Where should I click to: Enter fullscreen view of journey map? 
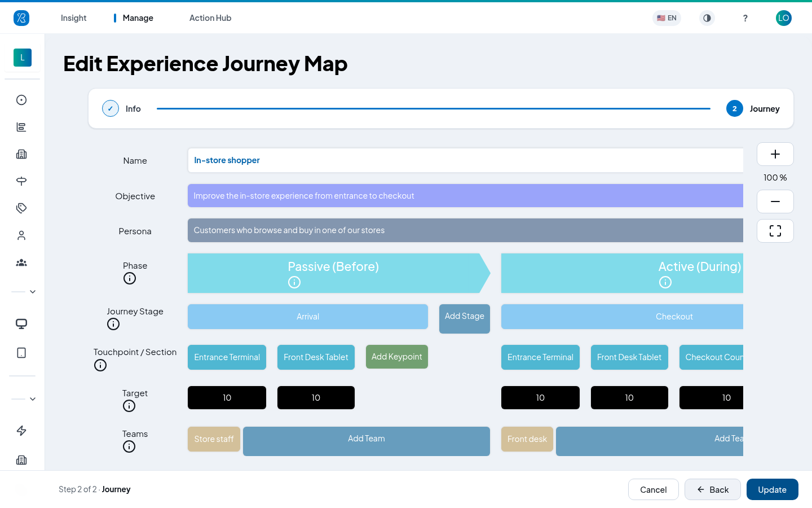point(775,231)
